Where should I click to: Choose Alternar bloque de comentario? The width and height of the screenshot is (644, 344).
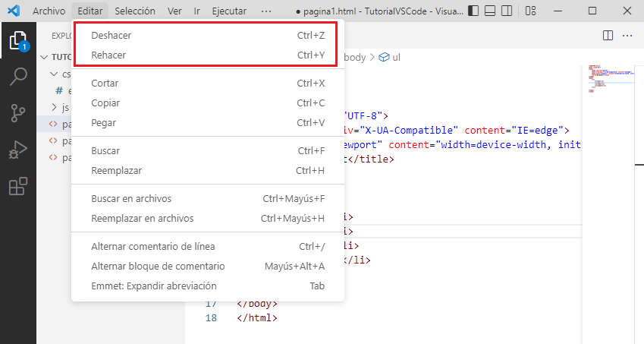pyautogui.click(x=208, y=267)
